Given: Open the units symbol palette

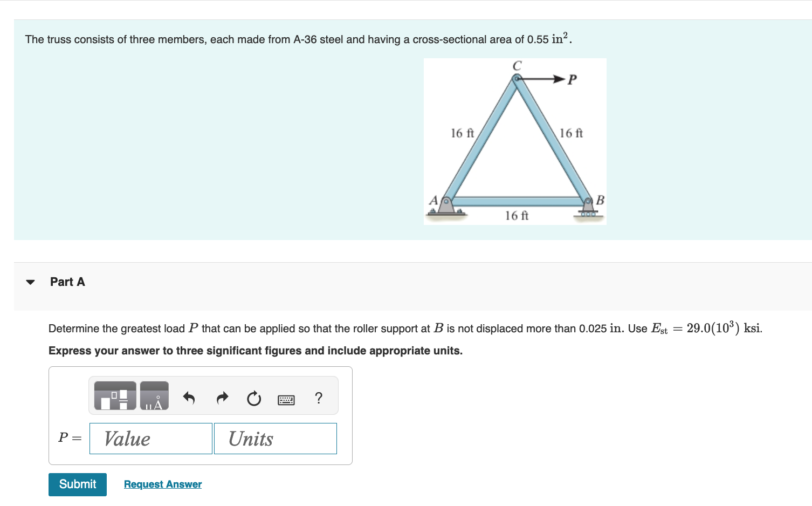Looking at the screenshot, I should tap(154, 395).
